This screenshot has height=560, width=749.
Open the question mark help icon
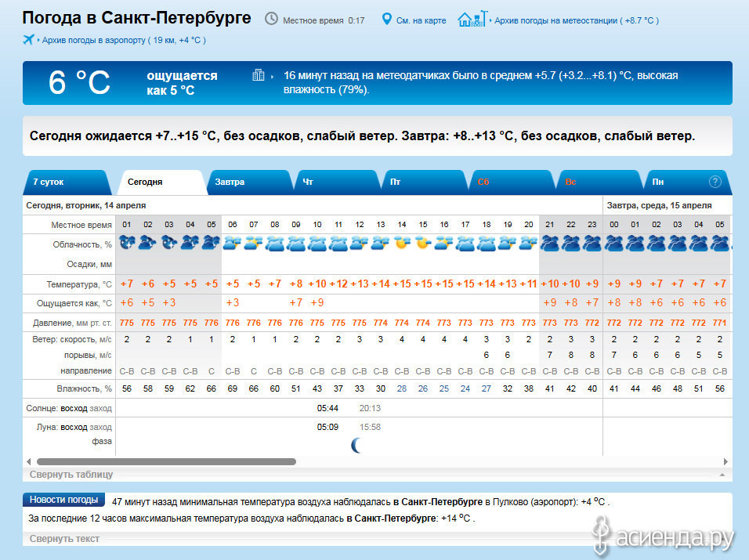[x=715, y=182]
